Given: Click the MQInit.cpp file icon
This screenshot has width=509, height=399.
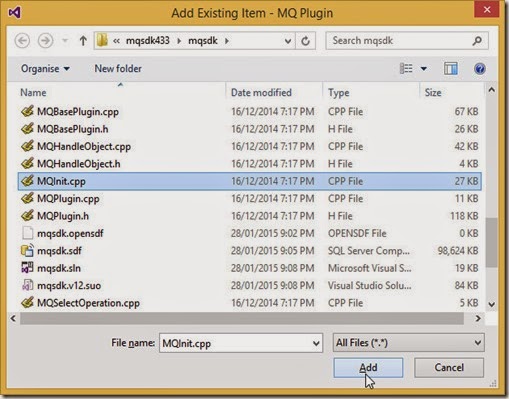Looking at the screenshot, I should pyautogui.click(x=27, y=181).
